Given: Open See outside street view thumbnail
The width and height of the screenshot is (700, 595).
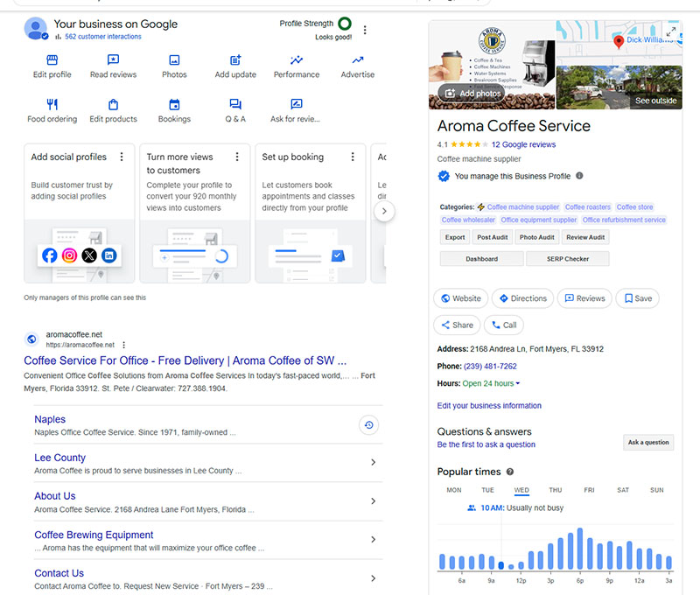Looking at the screenshot, I should click(x=619, y=87).
